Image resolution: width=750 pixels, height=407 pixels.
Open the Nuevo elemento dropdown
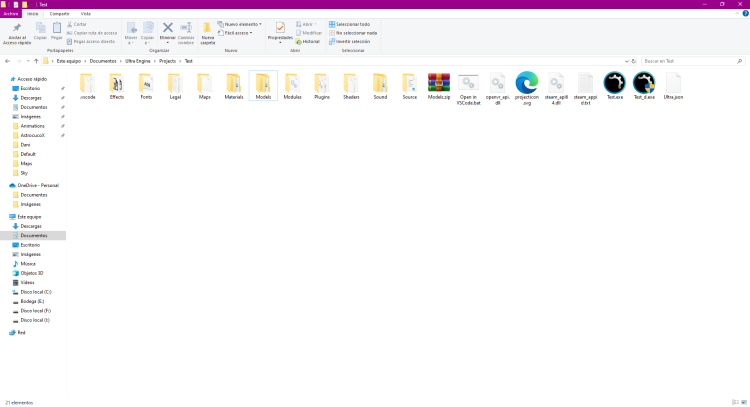[239, 24]
